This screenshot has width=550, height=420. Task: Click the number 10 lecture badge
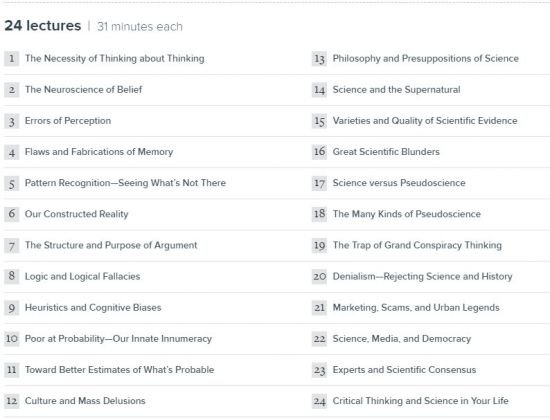(12, 339)
